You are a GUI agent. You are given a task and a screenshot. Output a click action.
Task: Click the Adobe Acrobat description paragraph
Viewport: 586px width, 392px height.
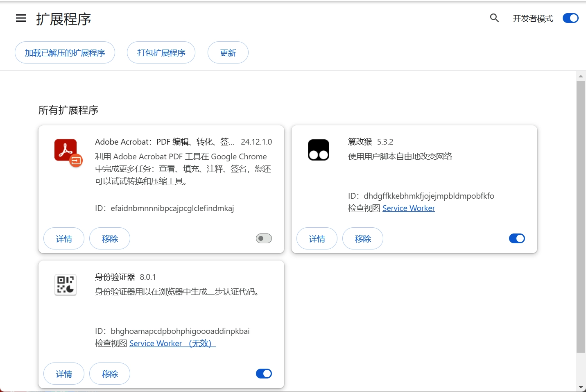(x=183, y=169)
